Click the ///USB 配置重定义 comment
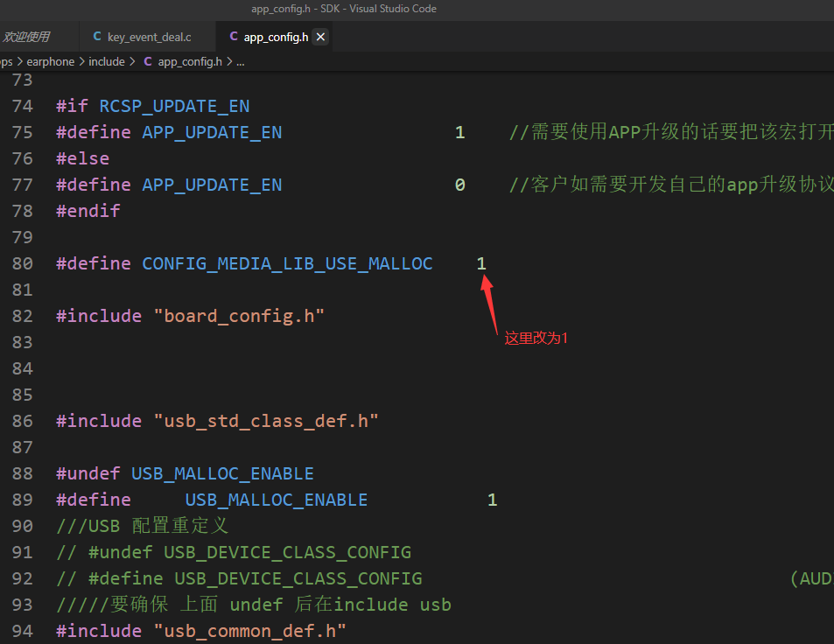The height and width of the screenshot is (644, 834). (143, 526)
